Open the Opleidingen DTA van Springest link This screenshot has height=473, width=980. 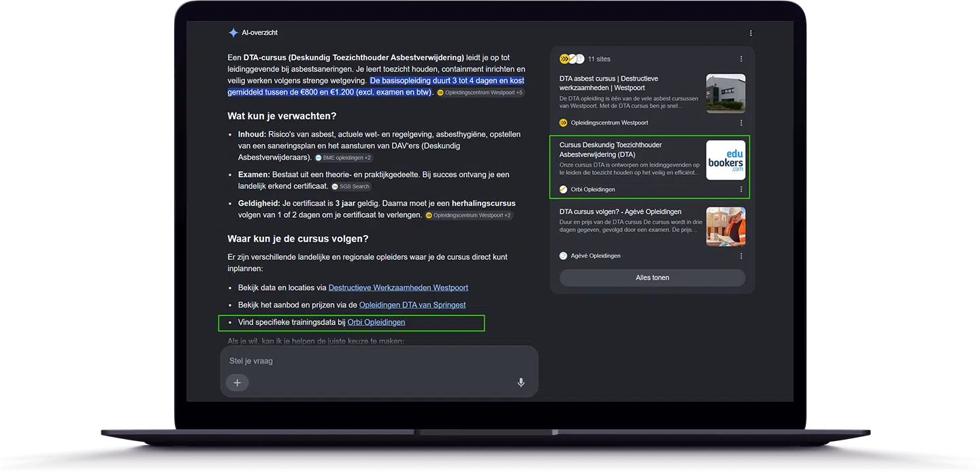412,305
